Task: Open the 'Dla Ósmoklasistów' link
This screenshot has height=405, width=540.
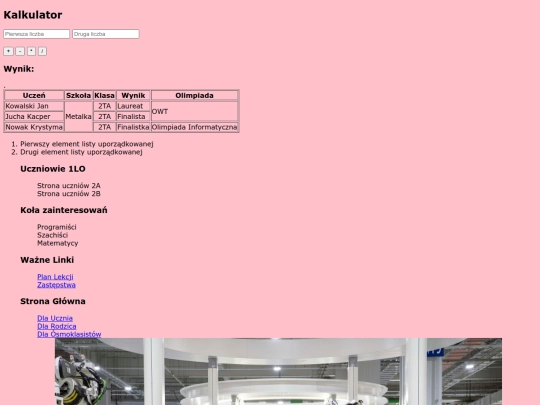Action: pyautogui.click(x=69, y=334)
